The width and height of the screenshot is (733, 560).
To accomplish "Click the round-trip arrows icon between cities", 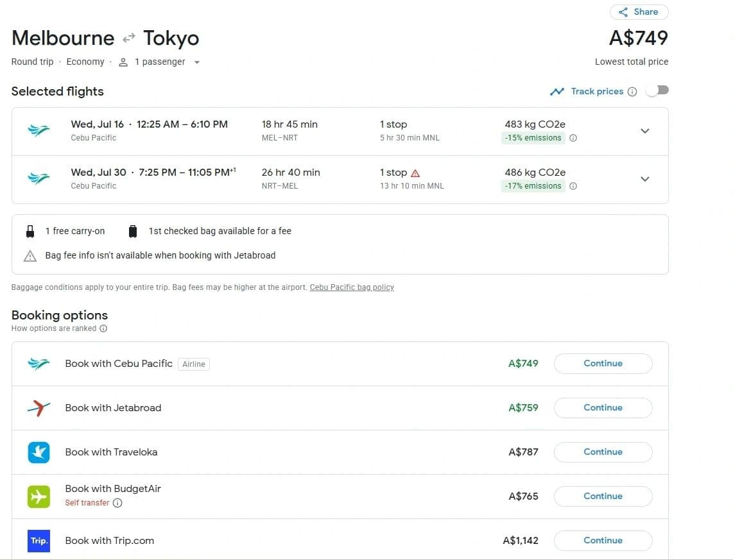I will [x=128, y=38].
